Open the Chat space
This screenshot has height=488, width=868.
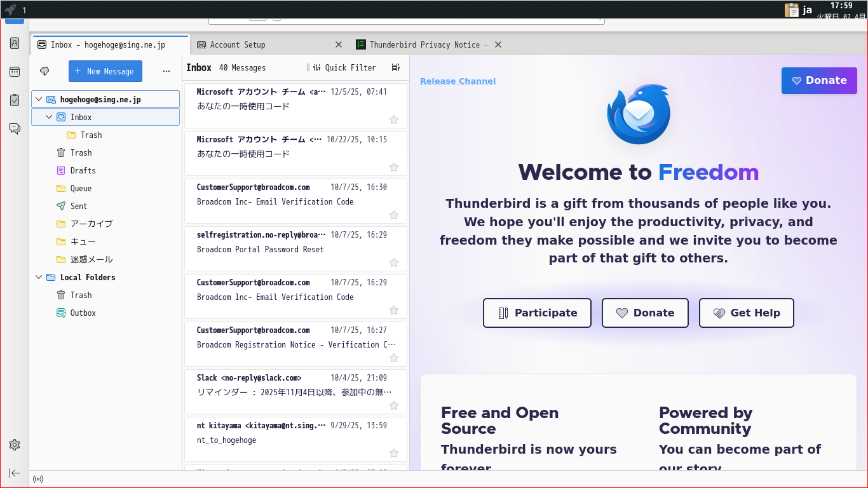pyautogui.click(x=15, y=128)
